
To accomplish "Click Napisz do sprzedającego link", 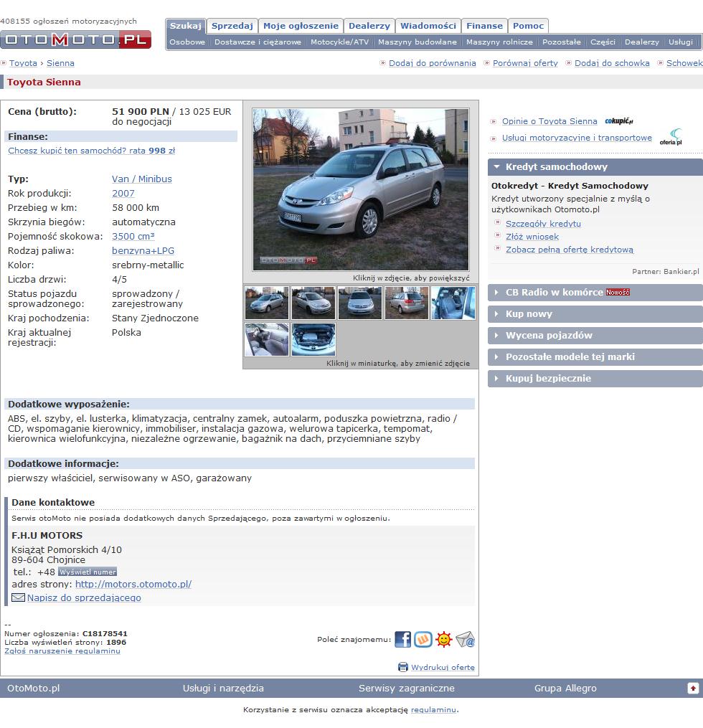I will (x=84, y=598).
